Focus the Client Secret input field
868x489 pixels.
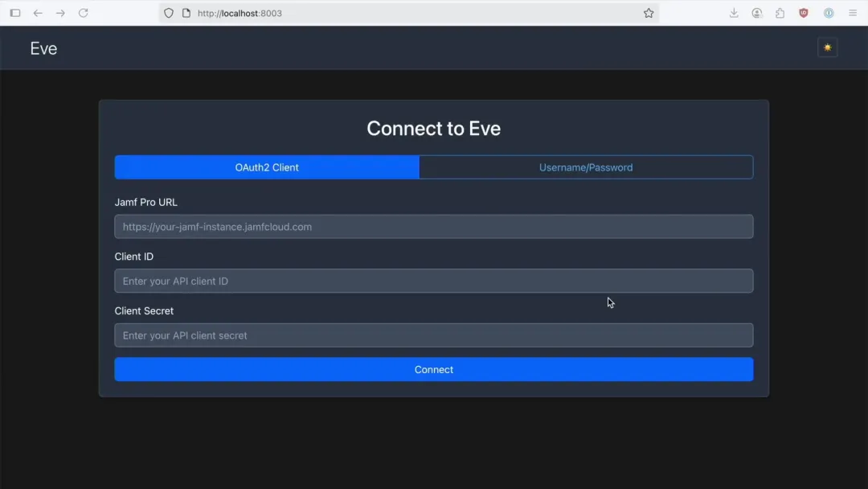(434, 335)
